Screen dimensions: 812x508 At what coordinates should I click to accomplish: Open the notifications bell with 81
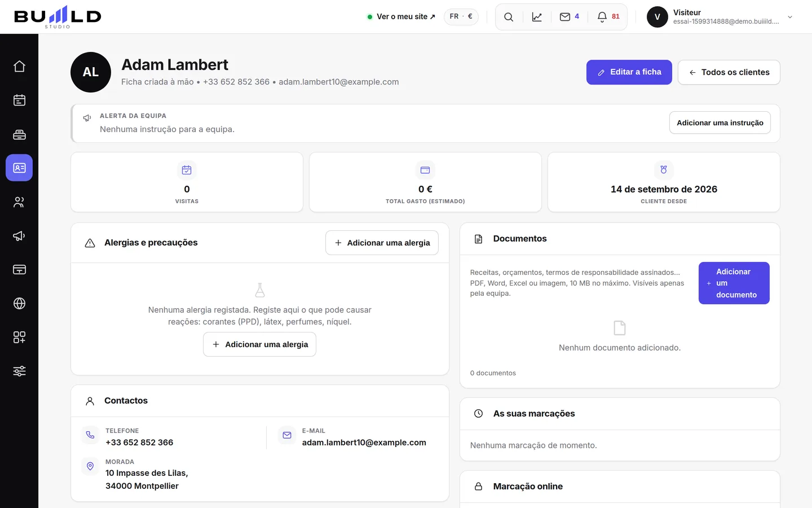608,17
